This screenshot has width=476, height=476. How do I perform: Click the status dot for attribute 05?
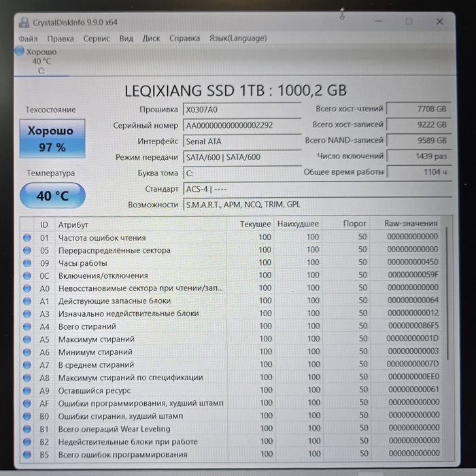[27, 250]
